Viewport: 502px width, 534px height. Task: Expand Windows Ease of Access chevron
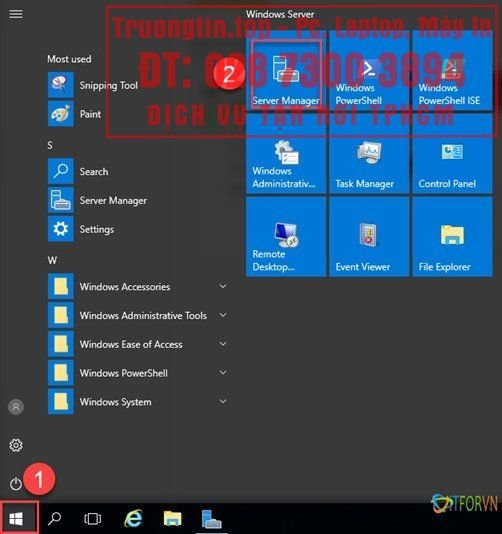coord(223,344)
